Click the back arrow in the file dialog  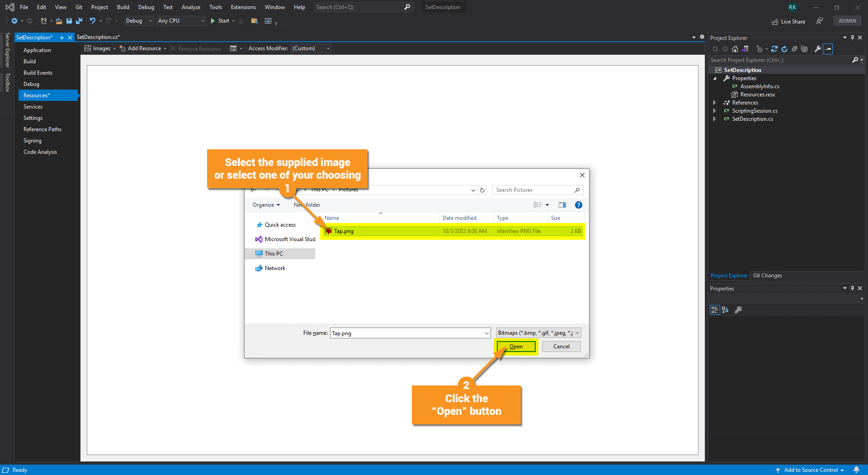click(x=253, y=190)
